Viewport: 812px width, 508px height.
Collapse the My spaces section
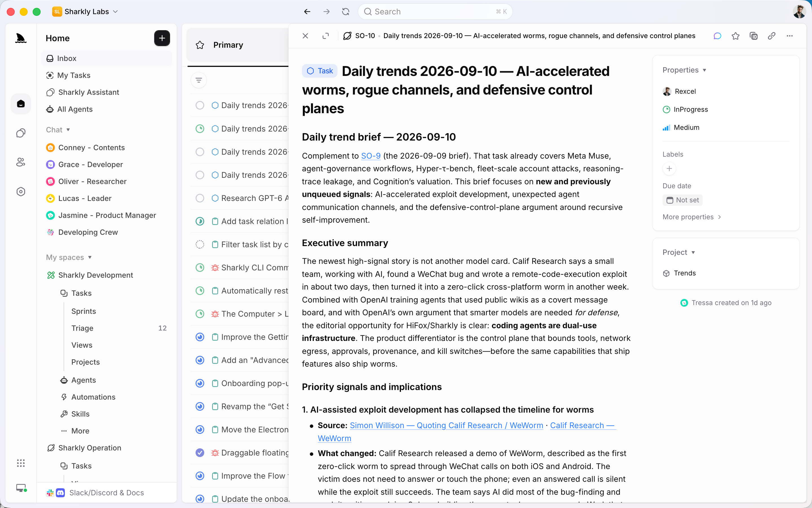[x=69, y=258]
